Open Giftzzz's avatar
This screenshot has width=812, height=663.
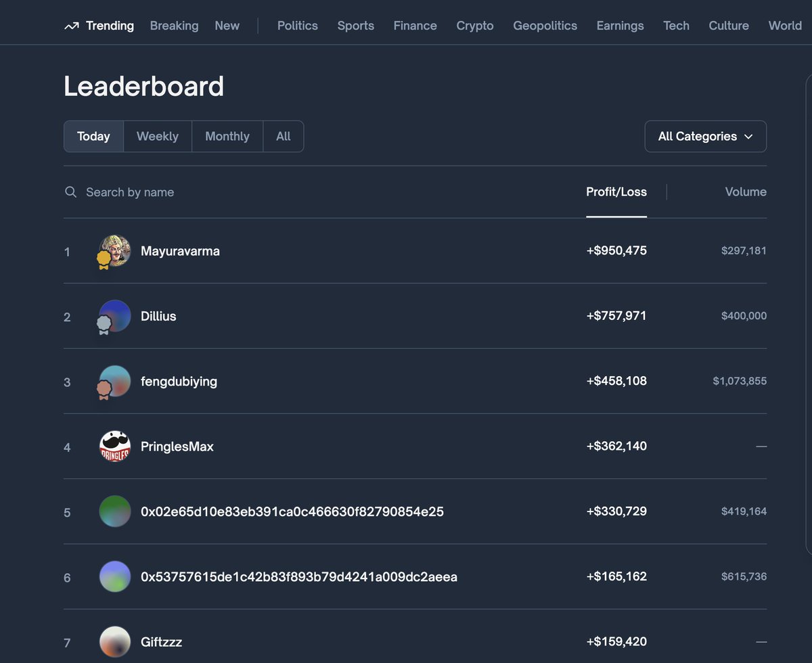(x=115, y=642)
